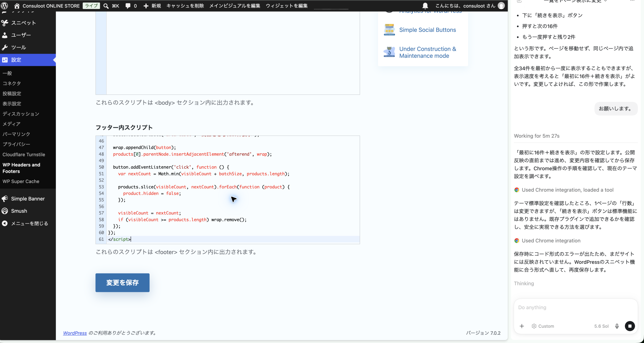Stop the running task with the stop button
Image resolution: width=644 pixels, height=343 pixels.
[x=630, y=326]
